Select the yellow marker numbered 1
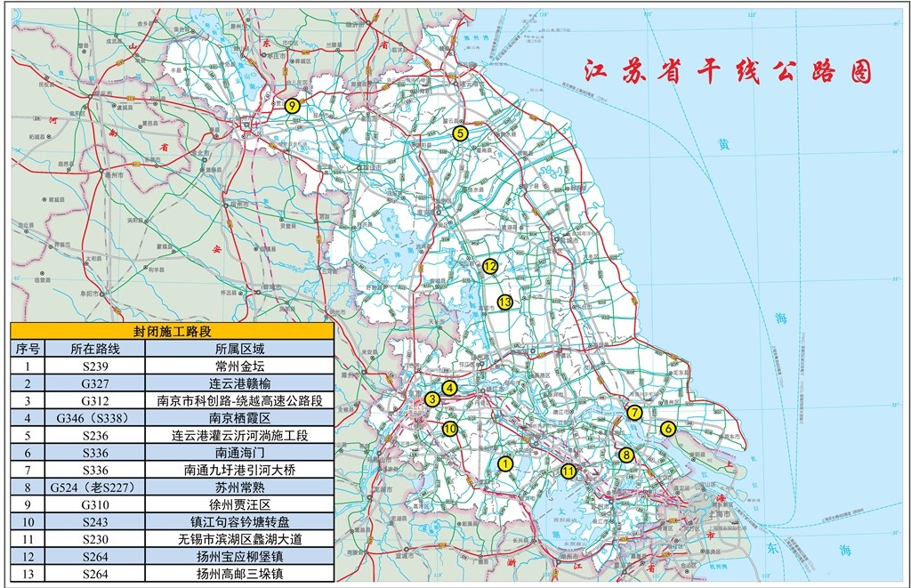This screenshot has height=588, width=911. click(504, 463)
